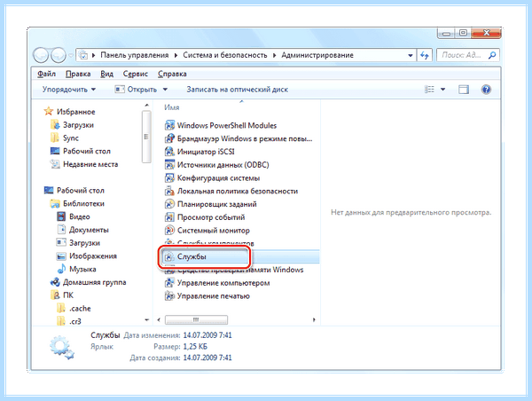Open Windows PowerShell Modules shortcut icon
Screen dimensions: 532x401
click(x=169, y=125)
